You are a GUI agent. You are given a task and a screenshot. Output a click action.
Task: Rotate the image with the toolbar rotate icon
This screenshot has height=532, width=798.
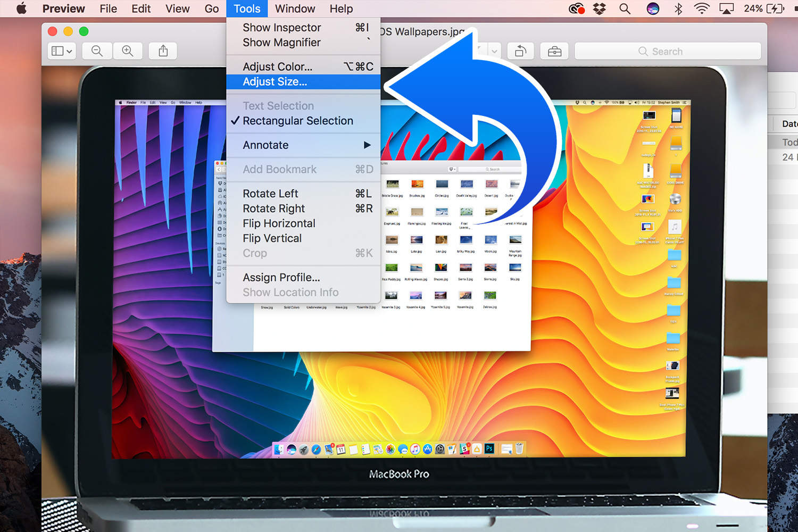[x=520, y=51]
